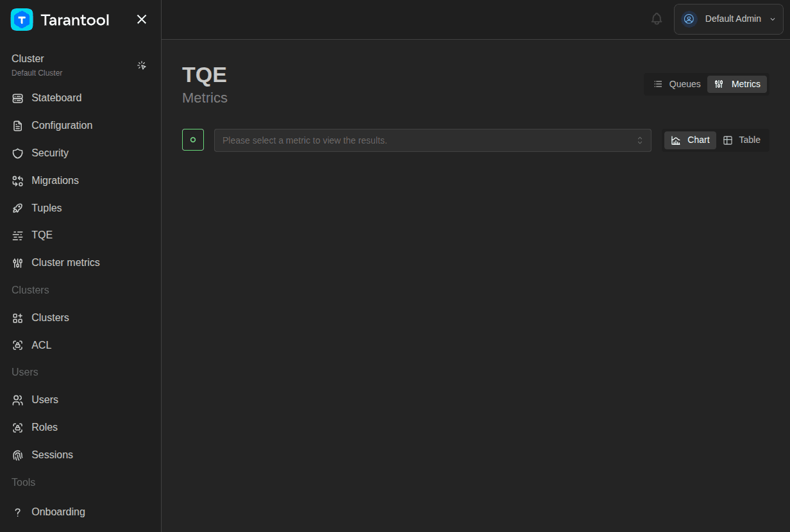Click the metric dropdown up-down arrows
Viewport: 790px width, 532px height.
pos(639,140)
